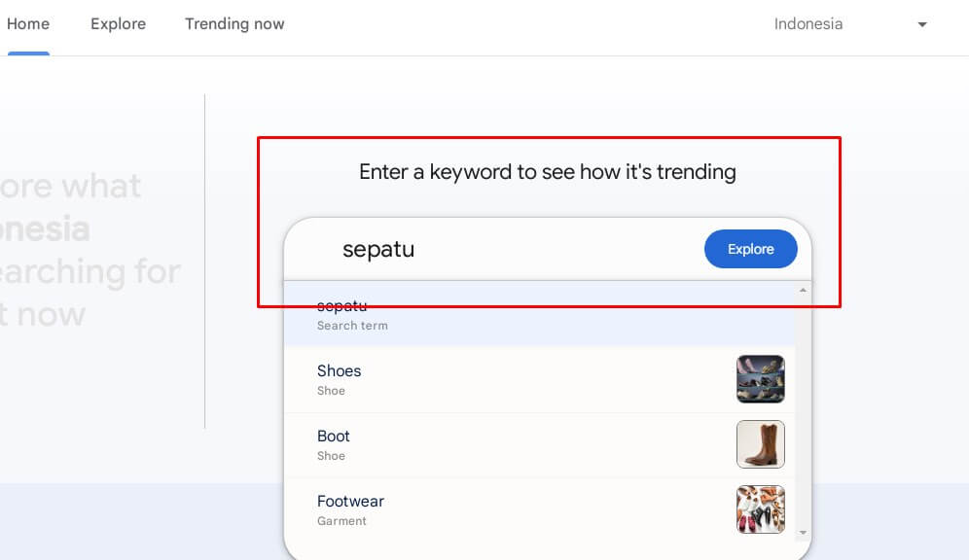Image resolution: width=969 pixels, height=560 pixels.
Task: Click the blue Explore button
Action: click(x=751, y=249)
